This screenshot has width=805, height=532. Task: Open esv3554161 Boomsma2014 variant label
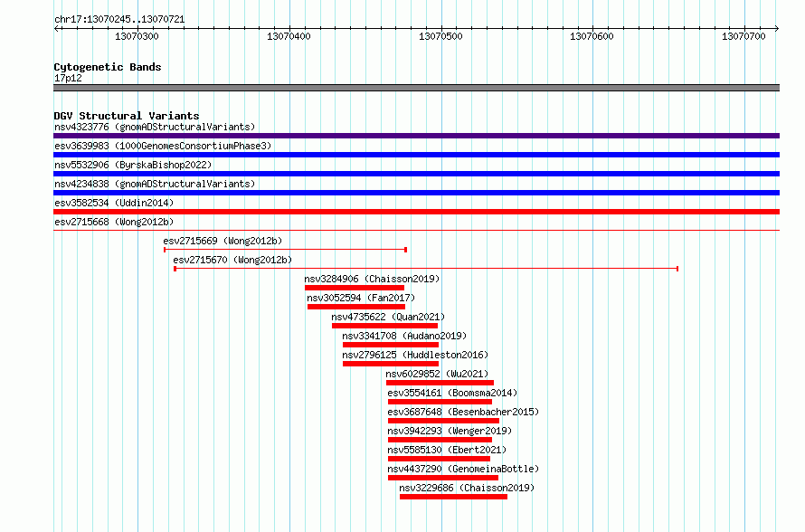tap(452, 393)
